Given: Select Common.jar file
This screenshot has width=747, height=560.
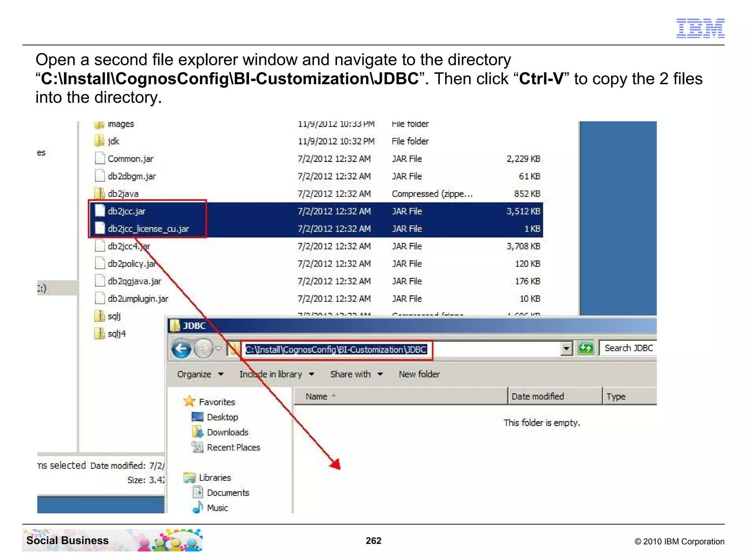Looking at the screenshot, I should click(131, 159).
